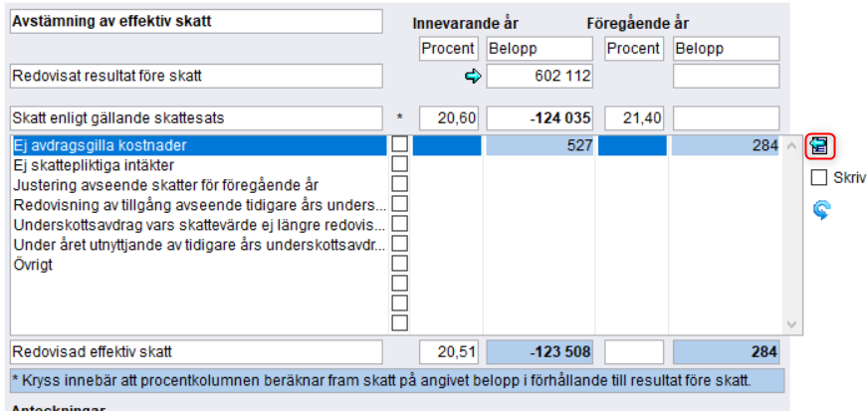868x411 pixels.
Task: Tick checkbox for Under året utnyttjande row
Action: [x=400, y=244]
